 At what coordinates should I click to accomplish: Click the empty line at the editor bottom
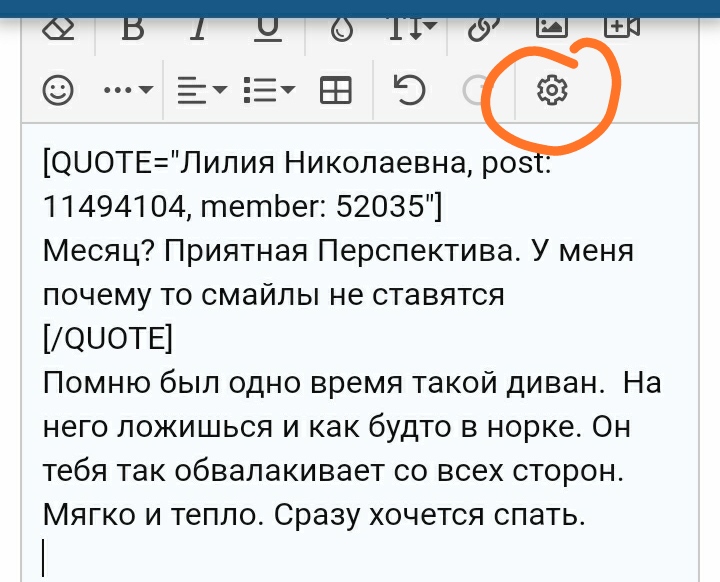[360, 557]
